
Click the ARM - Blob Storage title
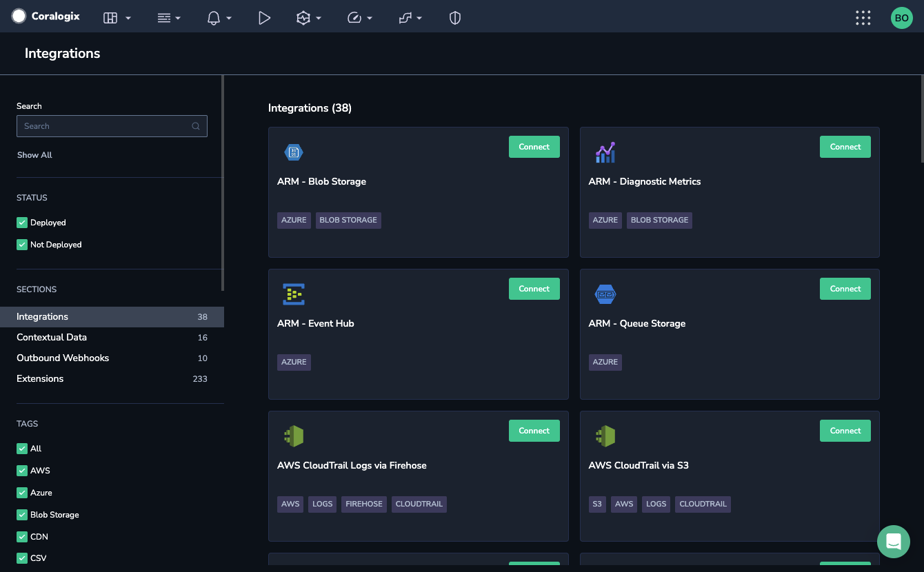click(321, 182)
